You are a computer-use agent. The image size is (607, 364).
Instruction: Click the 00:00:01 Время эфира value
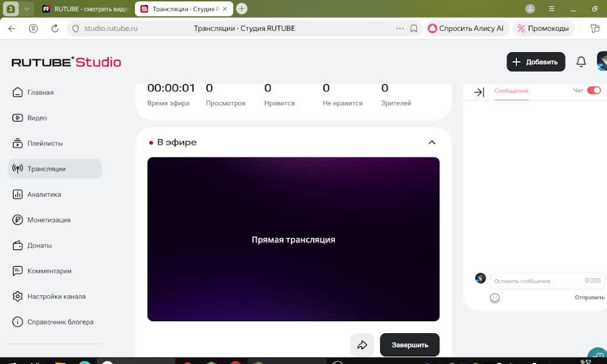click(171, 88)
